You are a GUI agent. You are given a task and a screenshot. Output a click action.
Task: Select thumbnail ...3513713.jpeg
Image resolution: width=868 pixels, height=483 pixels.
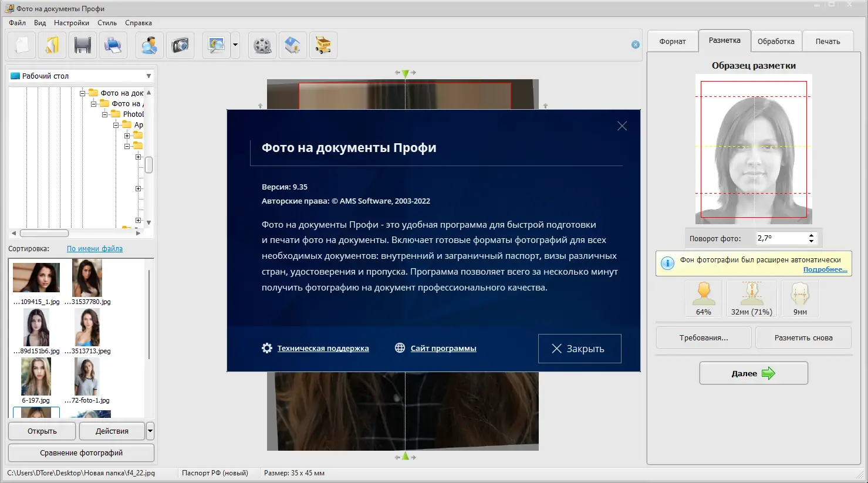click(x=87, y=327)
